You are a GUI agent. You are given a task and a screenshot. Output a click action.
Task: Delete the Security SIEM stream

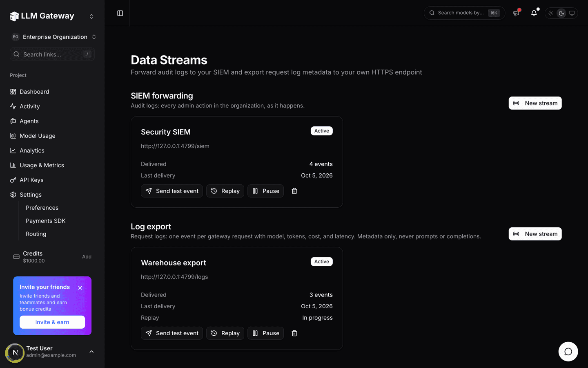[x=294, y=191]
